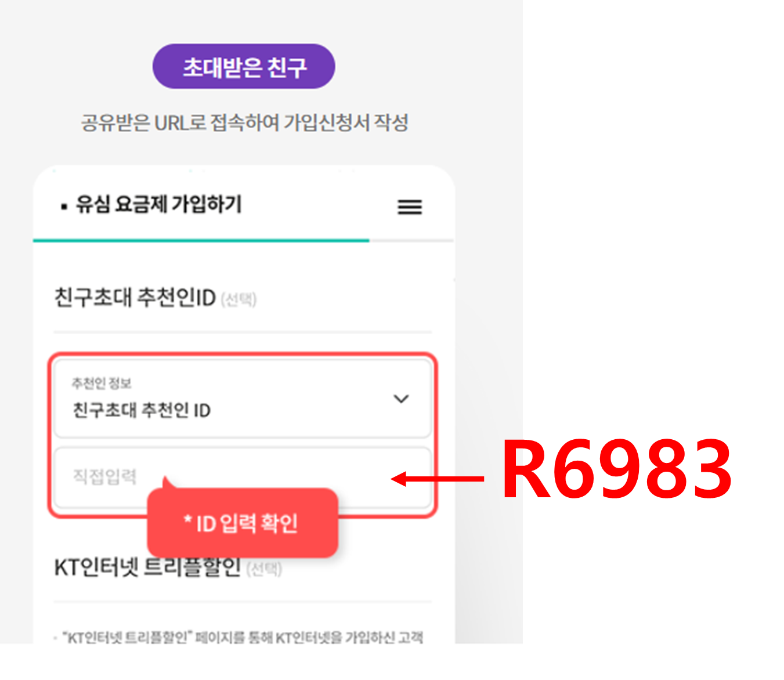Image resolution: width=784 pixels, height=680 pixels.
Task: Select the 유심 요금제 가입하기 title
Action: [x=159, y=204]
